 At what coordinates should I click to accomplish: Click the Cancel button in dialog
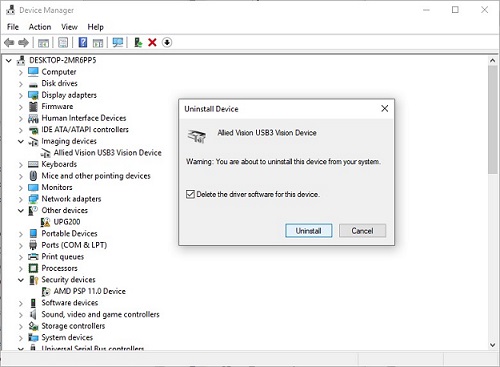pyautogui.click(x=362, y=231)
